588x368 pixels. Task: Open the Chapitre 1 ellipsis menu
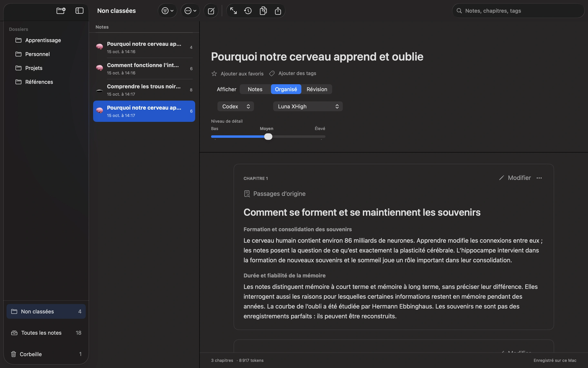539,178
